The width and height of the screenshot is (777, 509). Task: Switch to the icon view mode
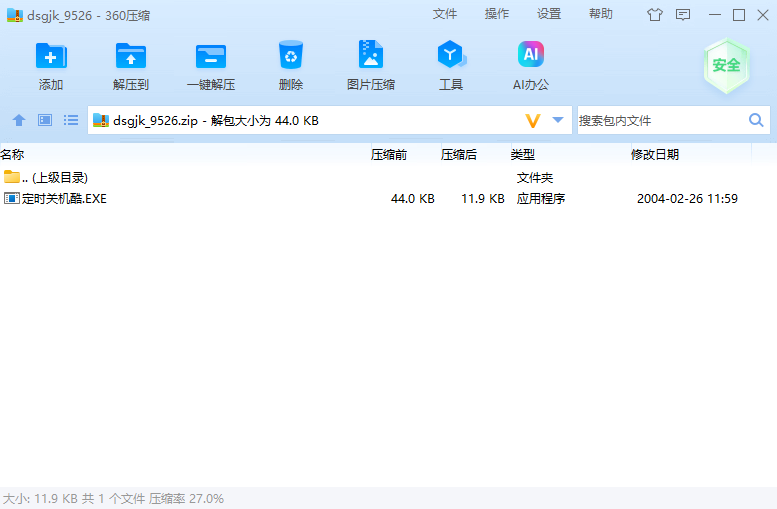(x=45, y=120)
